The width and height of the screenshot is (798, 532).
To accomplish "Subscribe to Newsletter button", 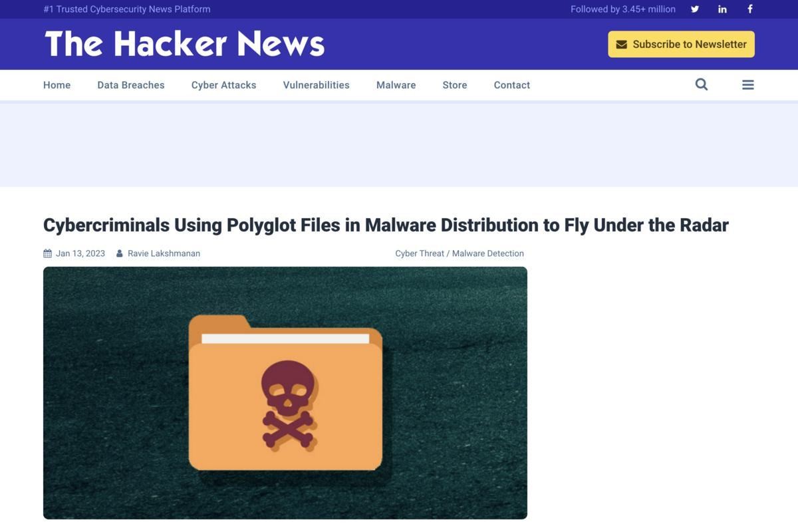I will pos(681,44).
